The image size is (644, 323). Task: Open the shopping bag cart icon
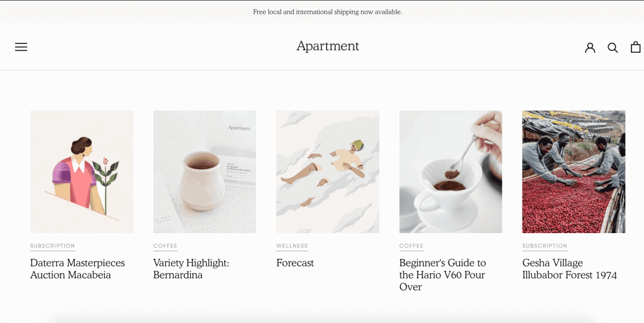coord(635,47)
